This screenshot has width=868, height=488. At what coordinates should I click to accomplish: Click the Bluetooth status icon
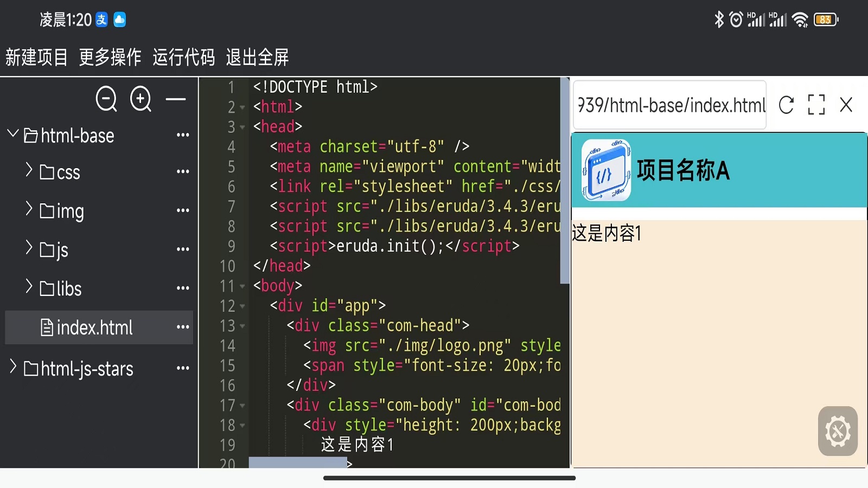click(719, 20)
